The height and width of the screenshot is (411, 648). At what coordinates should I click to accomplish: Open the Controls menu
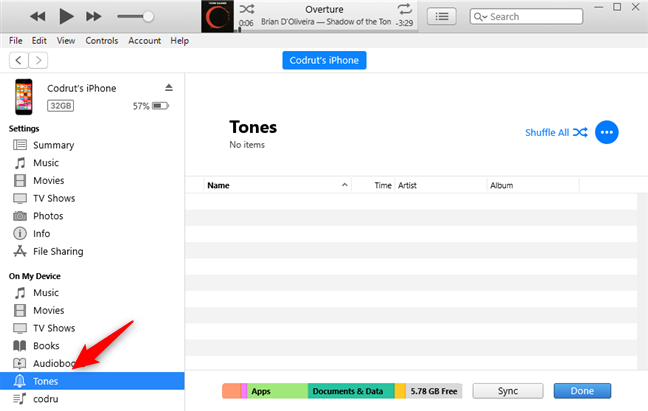click(102, 40)
